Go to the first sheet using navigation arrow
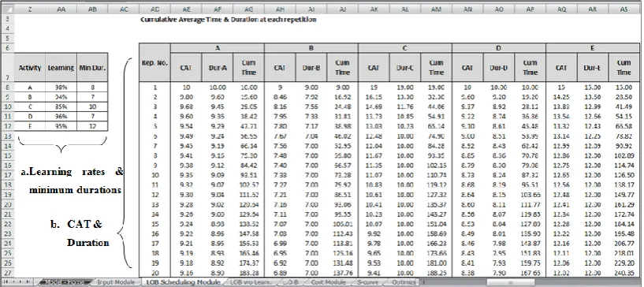This screenshot has width=644, height=287. (6, 282)
